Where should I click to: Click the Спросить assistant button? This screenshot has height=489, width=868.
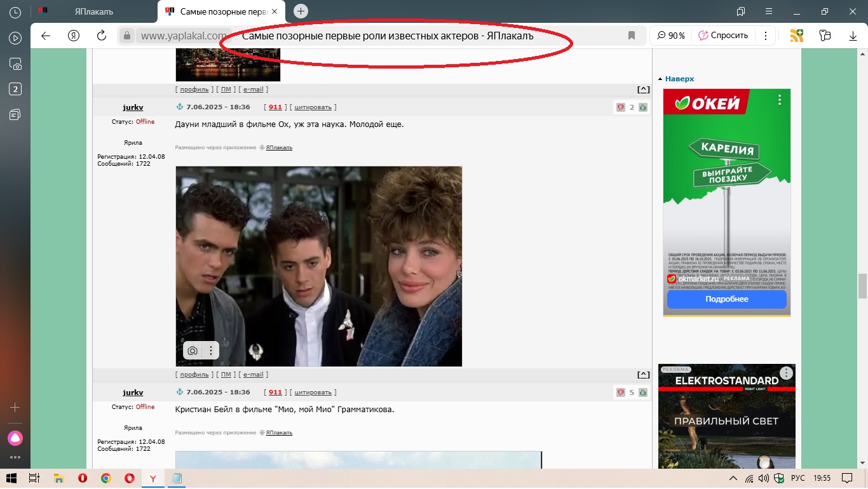point(723,36)
